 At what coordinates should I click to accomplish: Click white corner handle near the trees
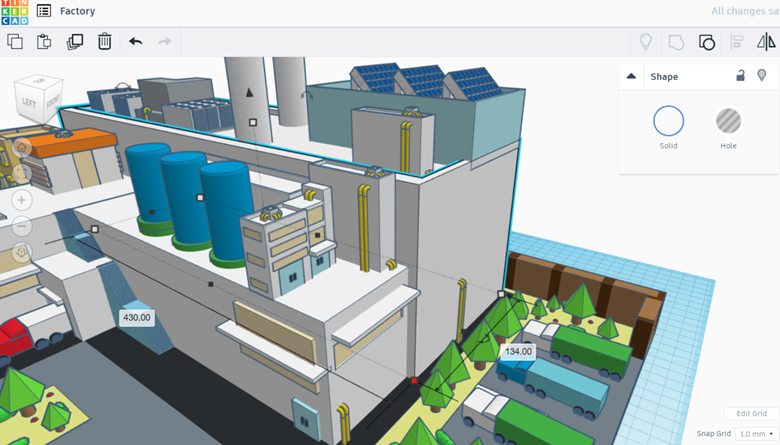[501, 294]
